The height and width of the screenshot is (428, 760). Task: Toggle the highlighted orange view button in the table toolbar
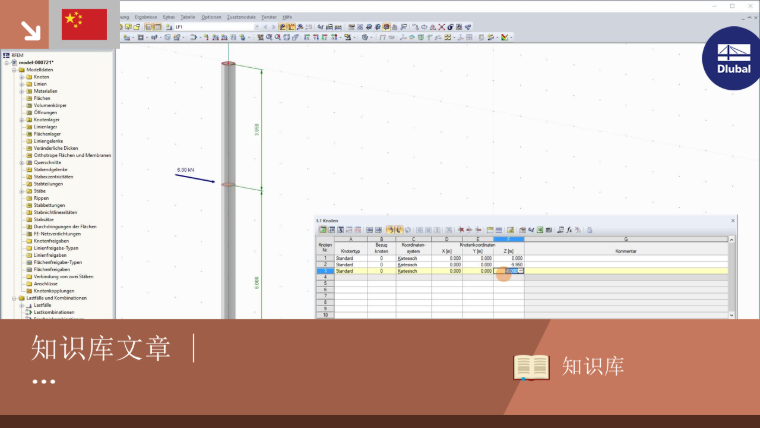tap(390, 230)
